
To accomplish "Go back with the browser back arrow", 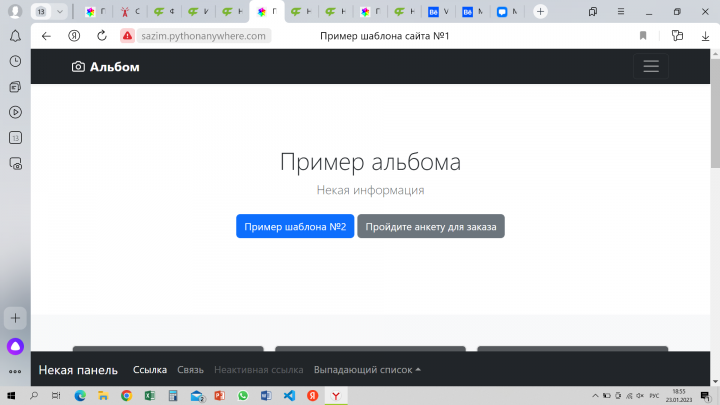I will coord(46,36).
